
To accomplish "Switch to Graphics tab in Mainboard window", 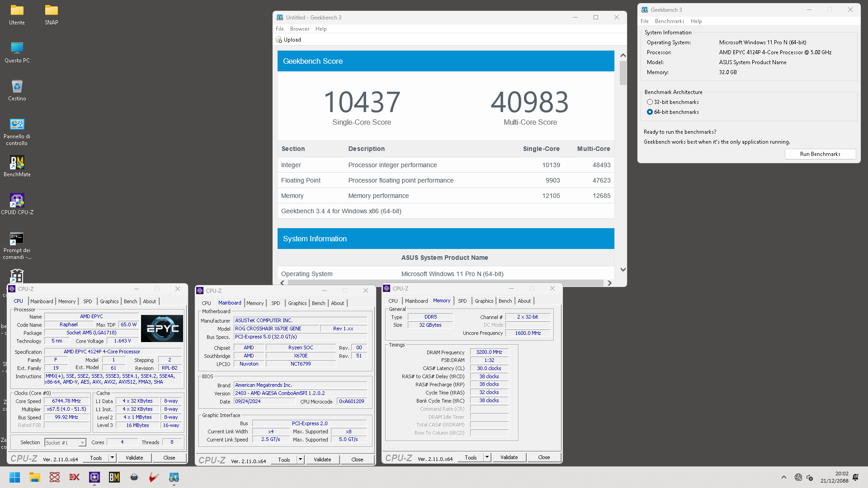I will [297, 303].
